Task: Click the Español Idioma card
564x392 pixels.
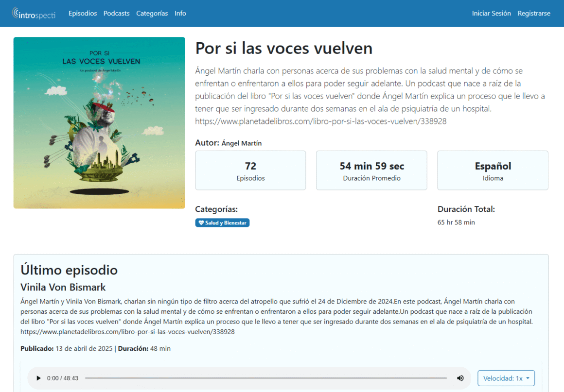Action: (493, 170)
